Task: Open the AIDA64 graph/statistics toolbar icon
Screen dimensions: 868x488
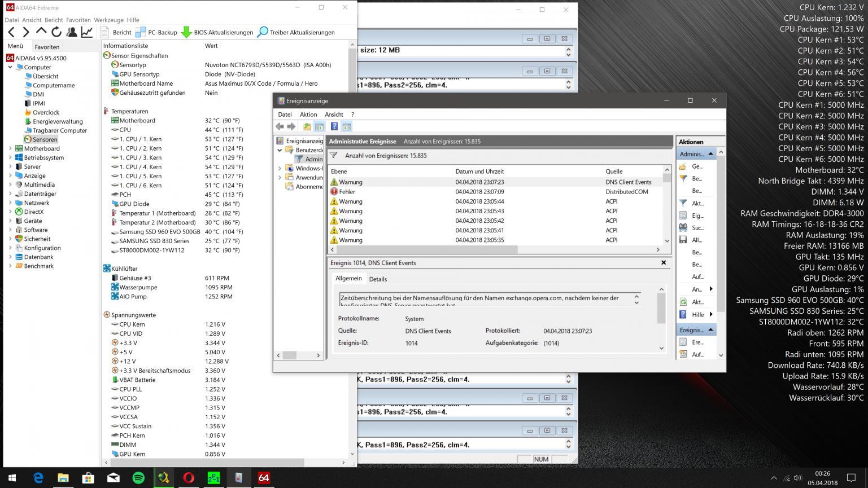Action: (x=87, y=32)
